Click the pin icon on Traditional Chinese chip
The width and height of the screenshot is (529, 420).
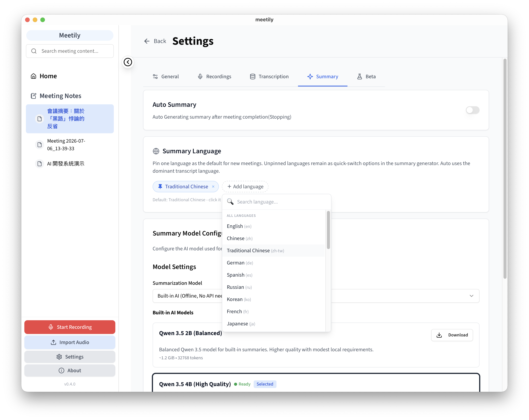[160, 187]
